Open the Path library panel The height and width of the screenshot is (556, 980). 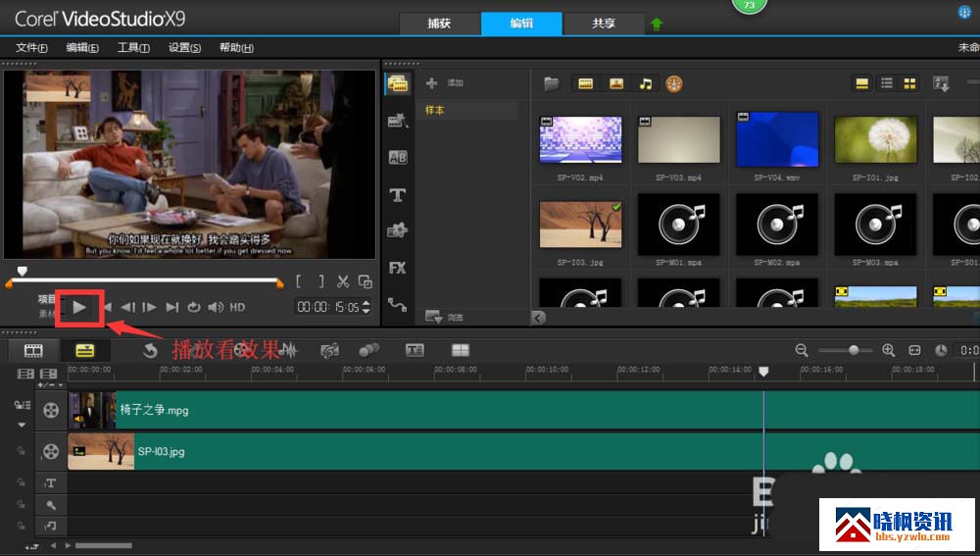coord(398,305)
